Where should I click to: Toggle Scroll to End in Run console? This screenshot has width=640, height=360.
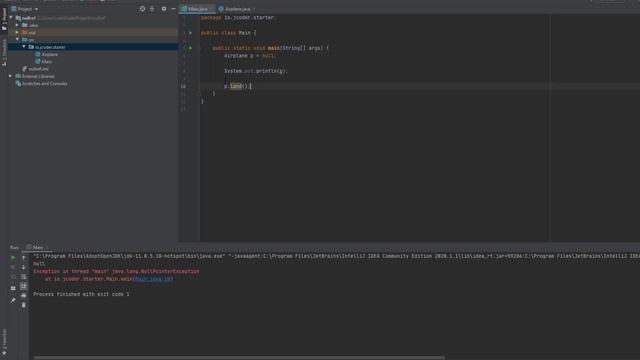point(24,286)
